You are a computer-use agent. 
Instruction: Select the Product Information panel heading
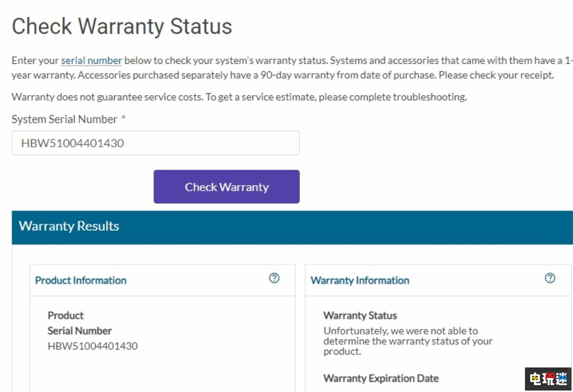click(x=81, y=280)
